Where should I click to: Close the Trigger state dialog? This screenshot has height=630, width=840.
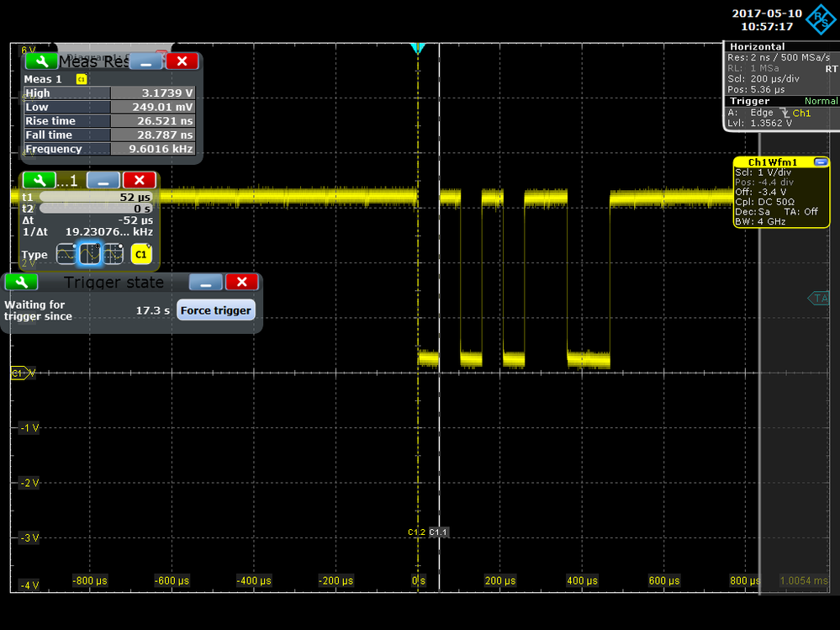(242, 282)
